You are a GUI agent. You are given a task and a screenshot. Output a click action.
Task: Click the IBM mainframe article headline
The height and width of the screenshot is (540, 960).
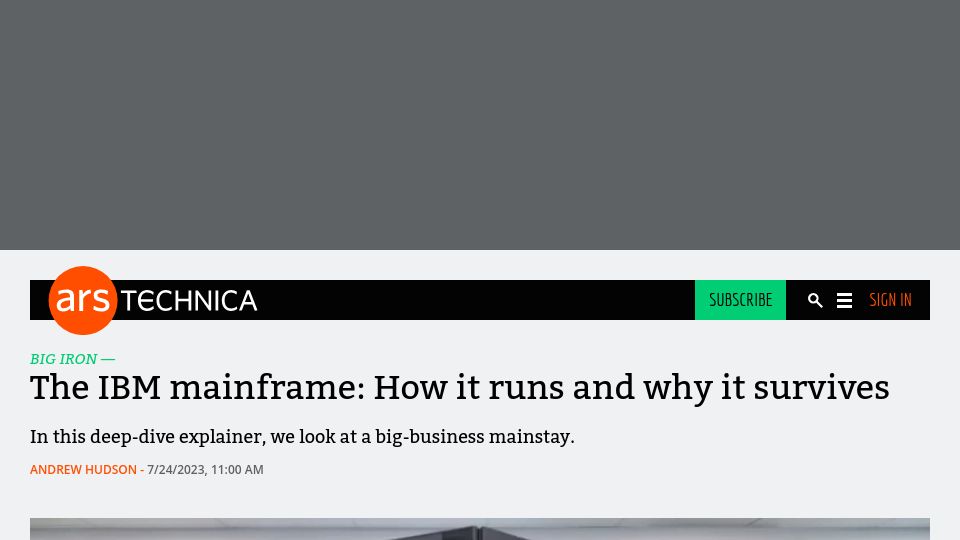coord(460,388)
